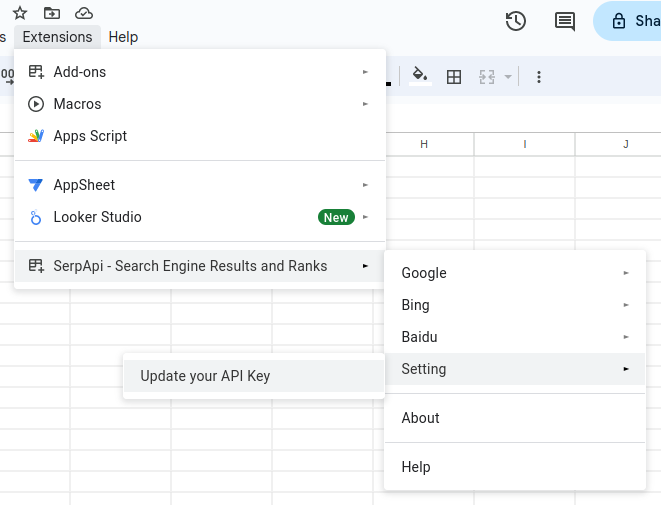This screenshot has height=505, width=661.
Task: Click the AppSheet submenu arrow
Action: tap(365, 185)
